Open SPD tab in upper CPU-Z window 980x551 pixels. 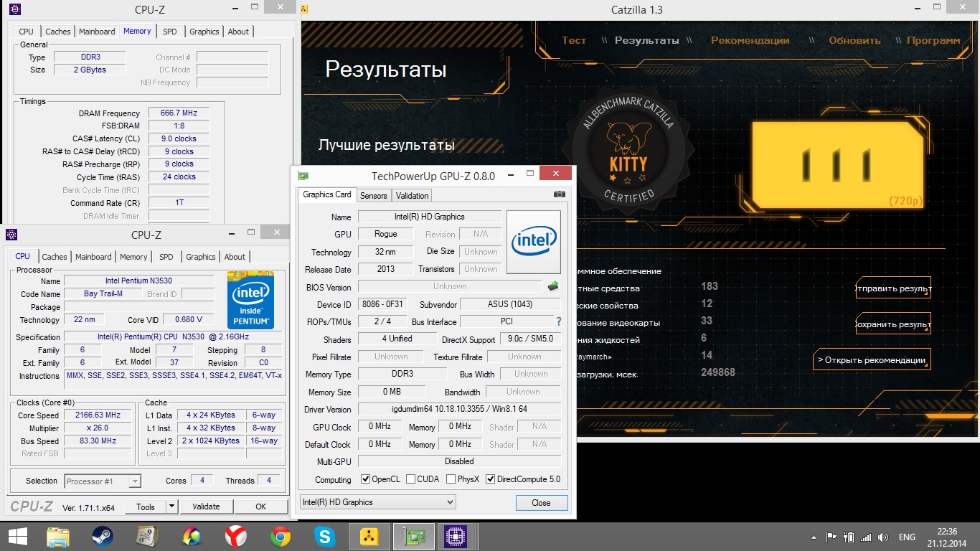click(x=169, y=32)
